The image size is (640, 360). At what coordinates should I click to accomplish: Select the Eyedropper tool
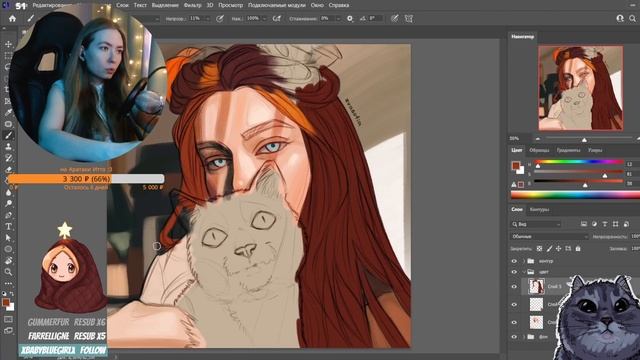tap(8, 112)
